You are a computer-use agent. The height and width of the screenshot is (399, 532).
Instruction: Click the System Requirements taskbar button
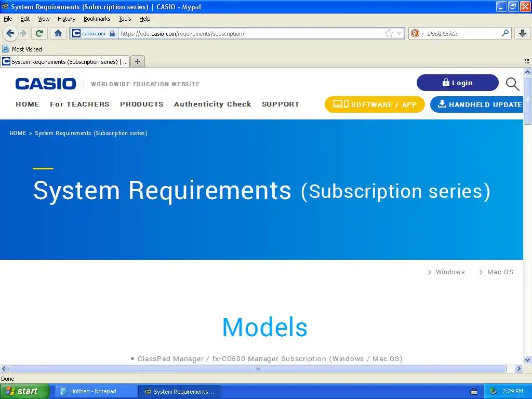180,392
